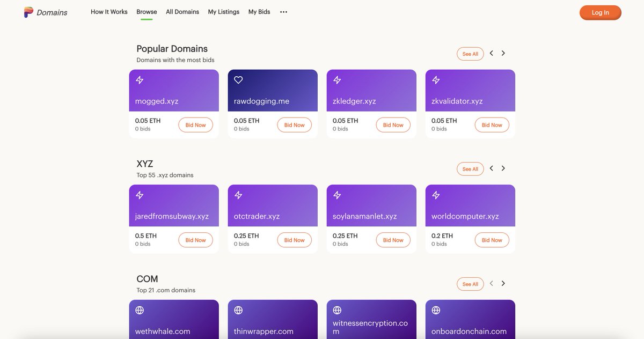The image size is (644, 339).
Task: Click lightning icon on soylanamanlet.xyz card
Action: 337,195
